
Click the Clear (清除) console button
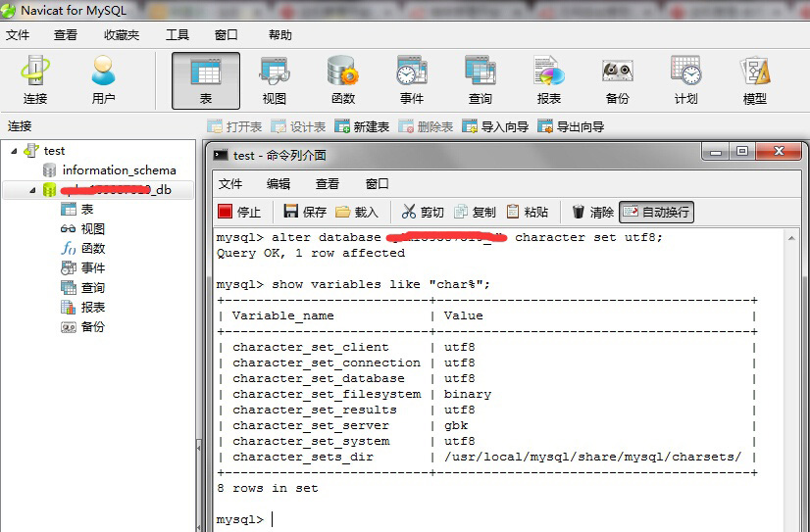(x=592, y=212)
